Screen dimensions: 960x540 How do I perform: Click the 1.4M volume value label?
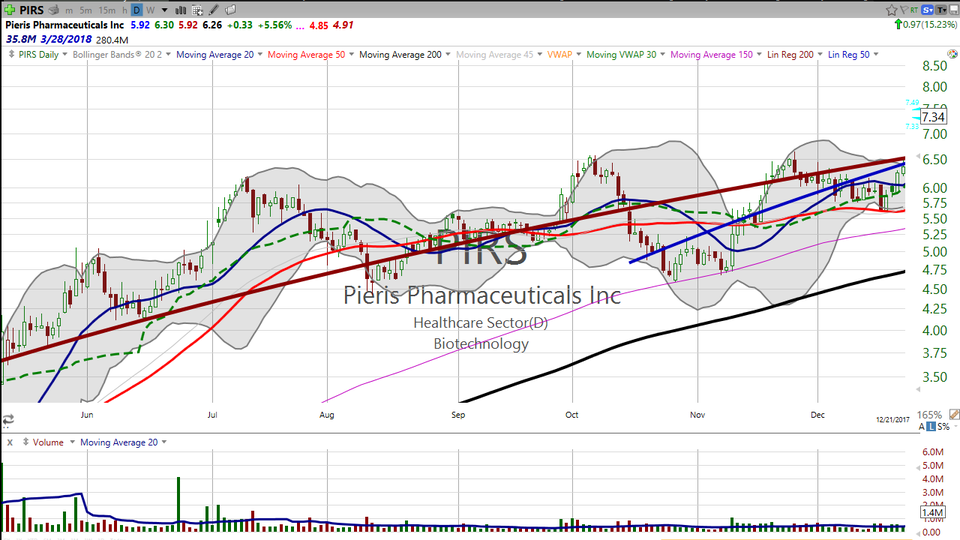(932, 512)
